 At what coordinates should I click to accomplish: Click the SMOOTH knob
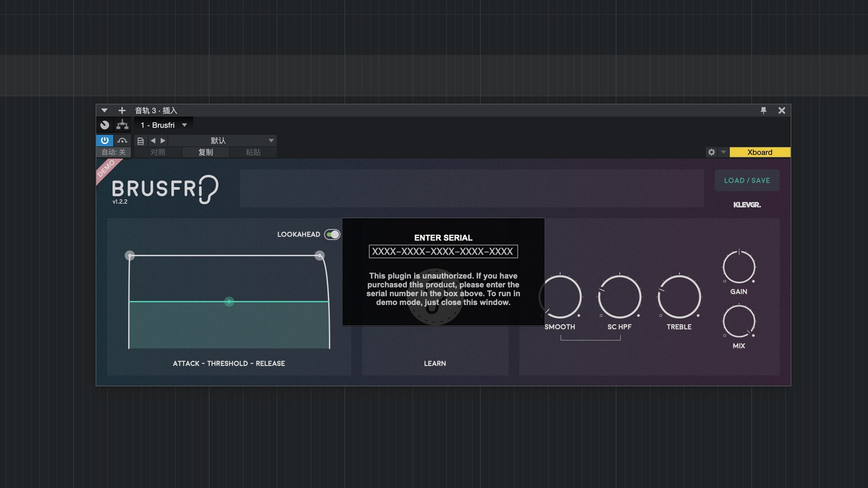560,297
